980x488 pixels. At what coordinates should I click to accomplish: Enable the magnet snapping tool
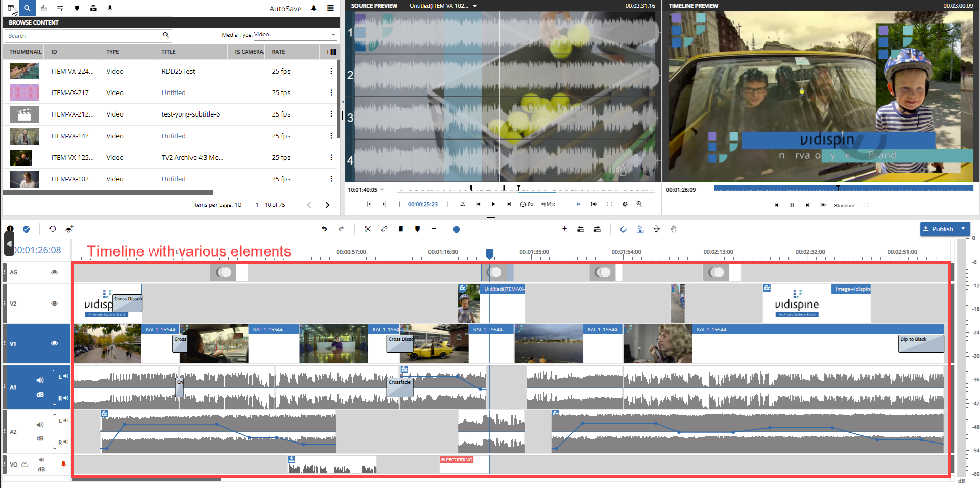pos(624,229)
